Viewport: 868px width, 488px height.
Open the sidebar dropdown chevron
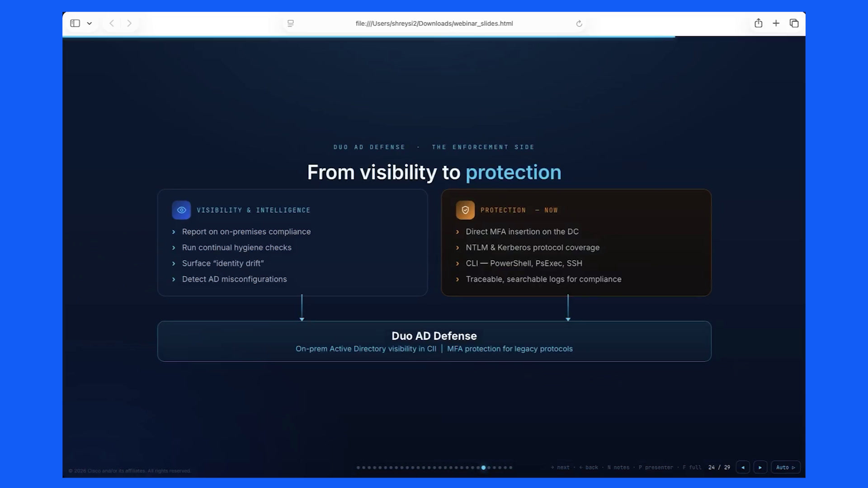[90, 23]
